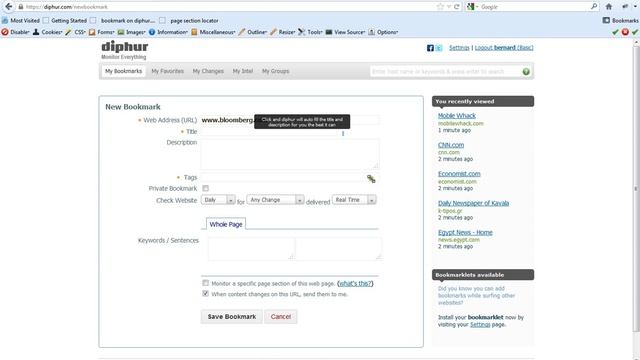Open the Bookmarks sidebar button

click(x=620, y=20)
